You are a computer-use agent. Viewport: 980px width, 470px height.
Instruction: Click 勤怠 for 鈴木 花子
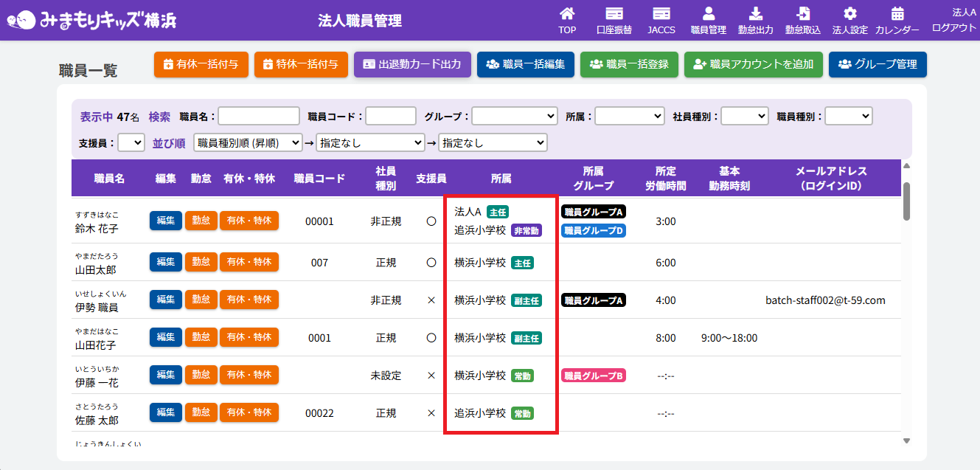point(201,221)
